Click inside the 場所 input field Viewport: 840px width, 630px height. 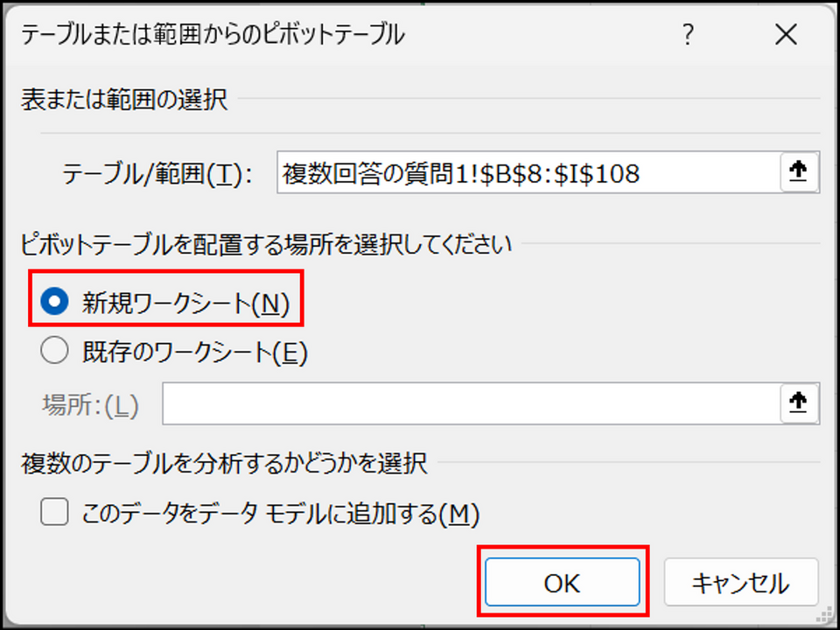[x=472, y=403]
